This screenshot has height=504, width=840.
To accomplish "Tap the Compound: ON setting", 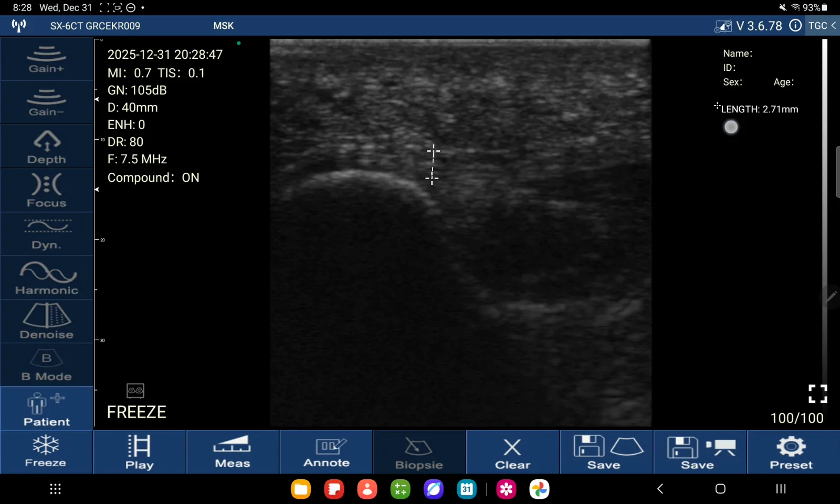I will (x=153, y=177).
